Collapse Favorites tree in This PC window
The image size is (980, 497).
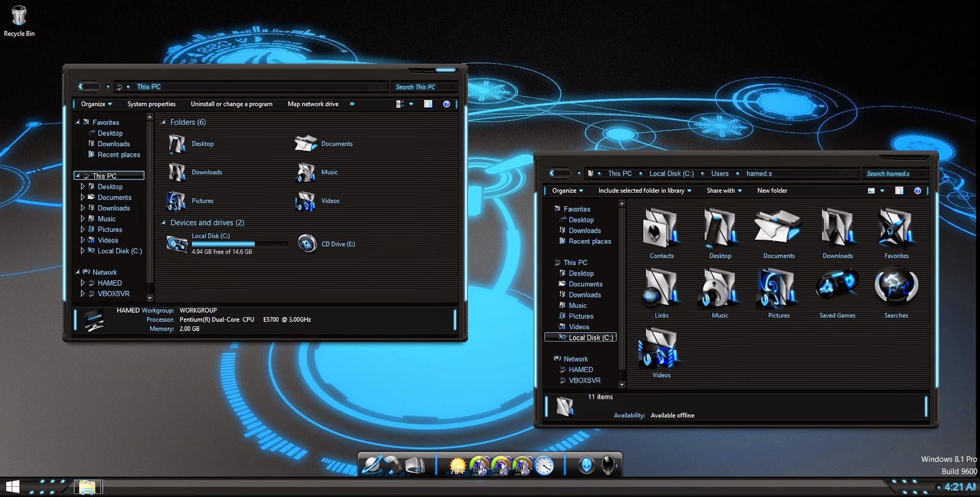coord(78,122)
